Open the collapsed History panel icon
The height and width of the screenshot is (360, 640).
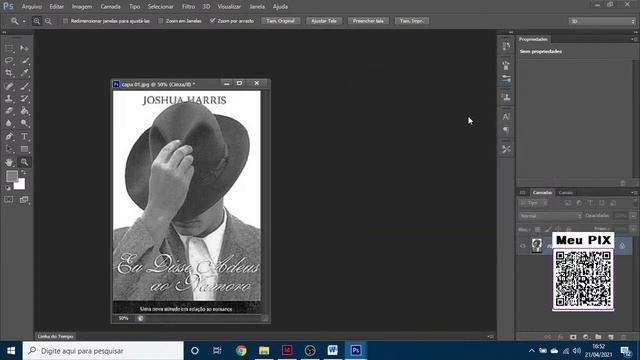click(x=506, y=46)
